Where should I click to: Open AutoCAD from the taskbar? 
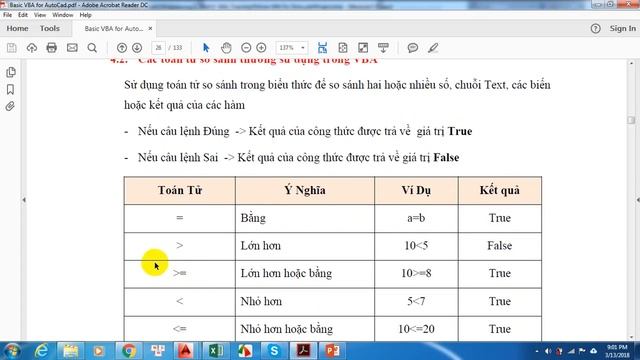coord(186,351)
